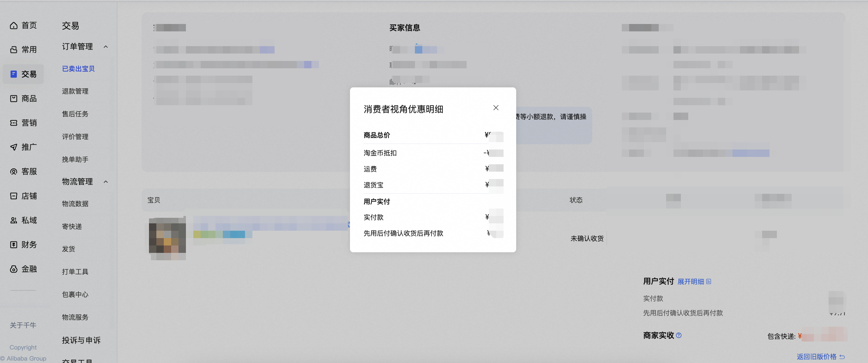
Task: Open the 推广 paper-plane icon
Action: pyautogui.click(x=14, y=147)
